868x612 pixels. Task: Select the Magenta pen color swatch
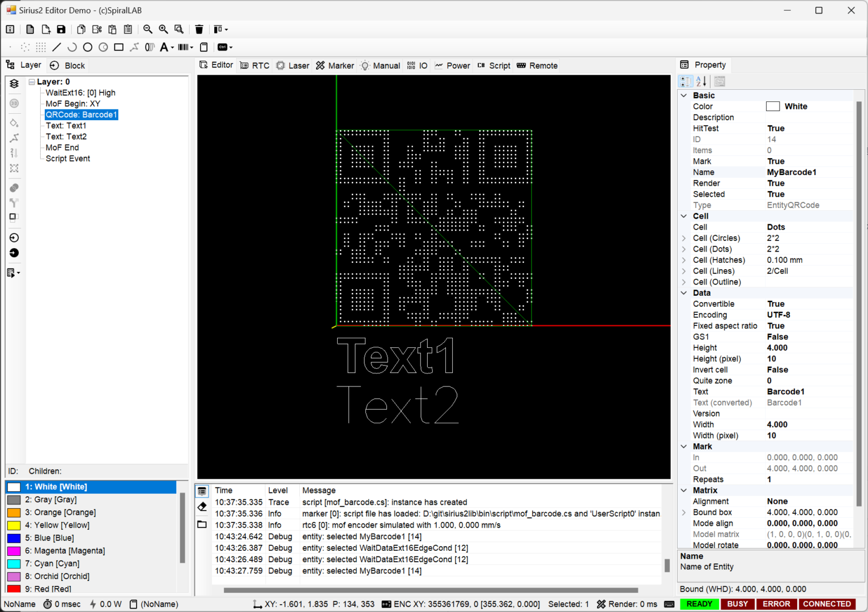point(14,551)
